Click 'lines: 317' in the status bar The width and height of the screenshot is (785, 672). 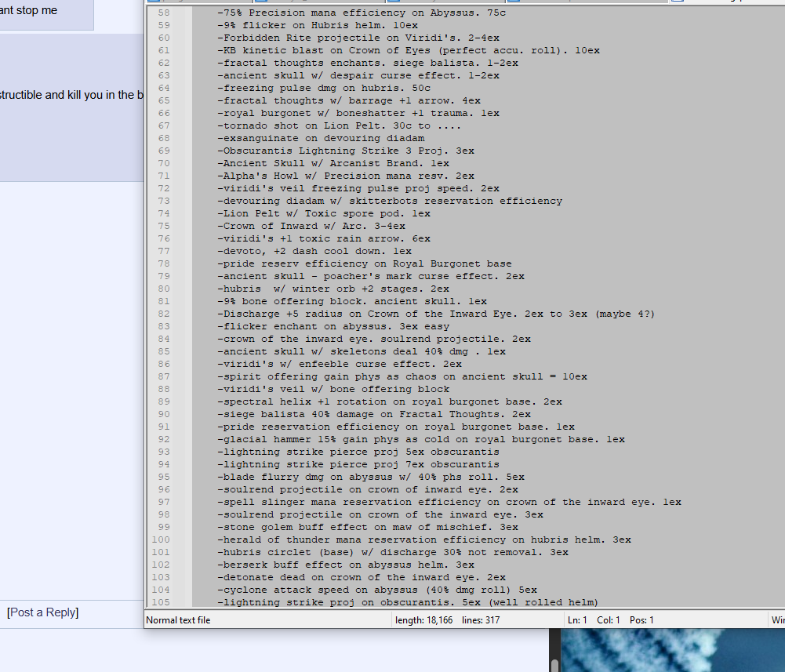(481, 620)
